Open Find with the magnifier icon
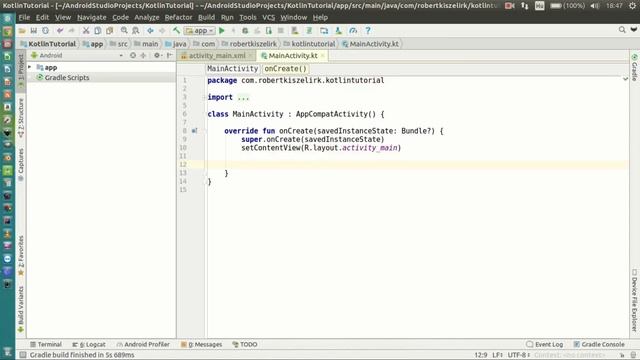Screen dimensions: 640x360 (x=124, y=31)
